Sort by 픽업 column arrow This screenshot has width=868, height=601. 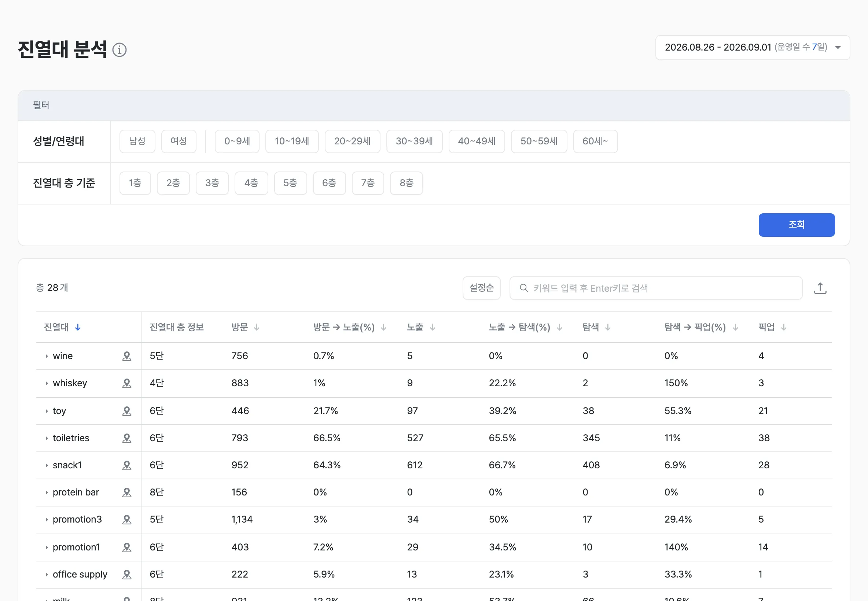pyautogui.click(x=784, y=327)
